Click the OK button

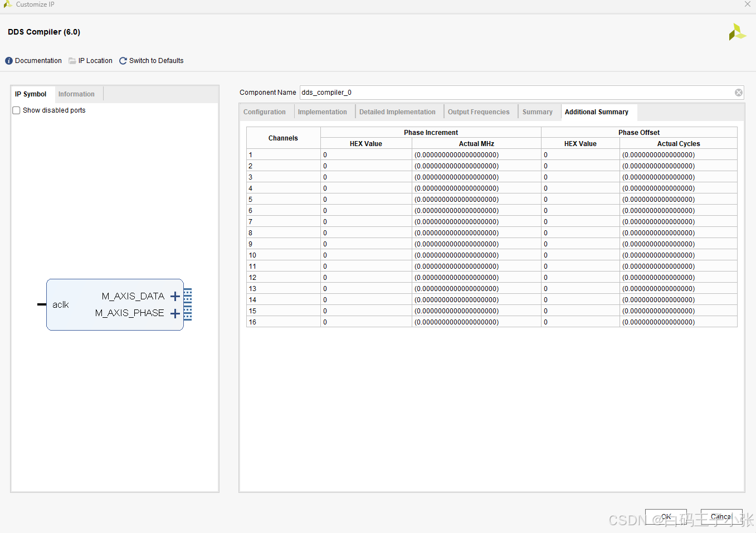point(666,517)
